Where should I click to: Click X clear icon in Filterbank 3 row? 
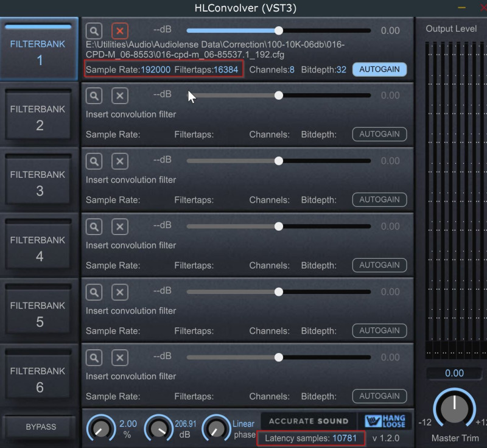(x=120, y=161)
